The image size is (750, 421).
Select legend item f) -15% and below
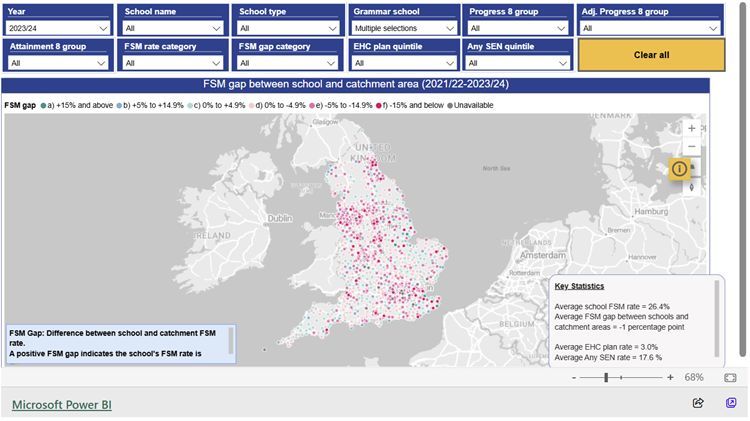pyautogui.click(x=410, y=105)
